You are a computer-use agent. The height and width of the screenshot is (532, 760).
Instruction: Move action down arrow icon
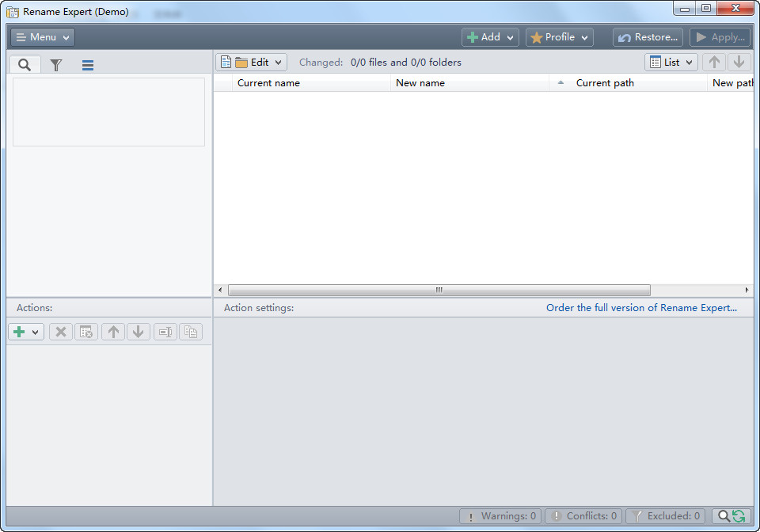[x=138, y=332]
